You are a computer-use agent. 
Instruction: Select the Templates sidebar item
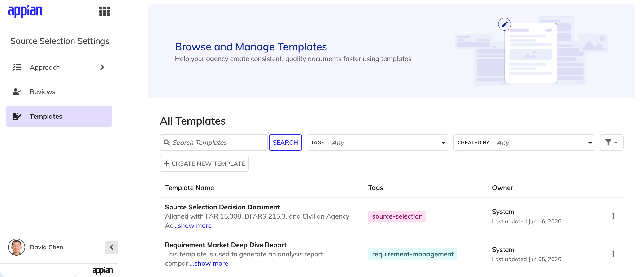point(59,116)
